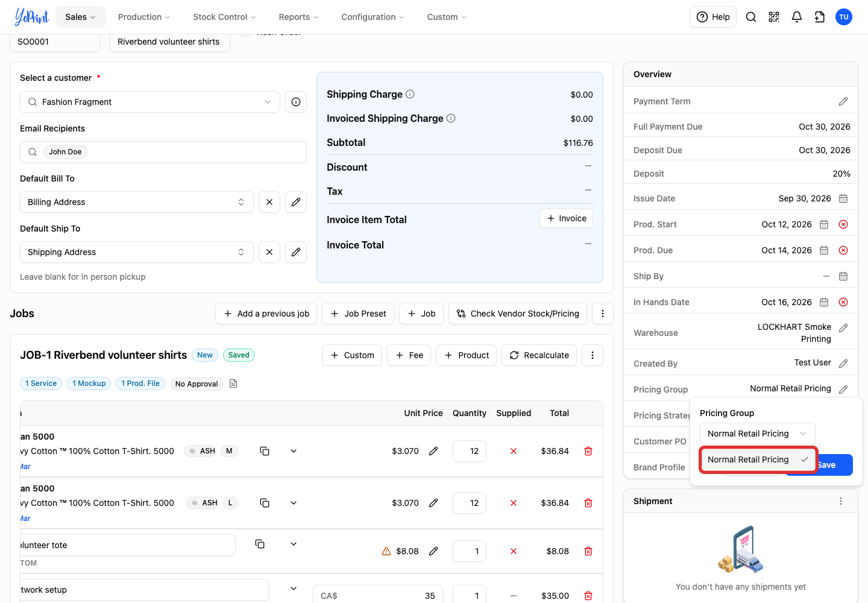
Task: Select Normal Retail Pricing option in list
Action: (x=758, y=459)
